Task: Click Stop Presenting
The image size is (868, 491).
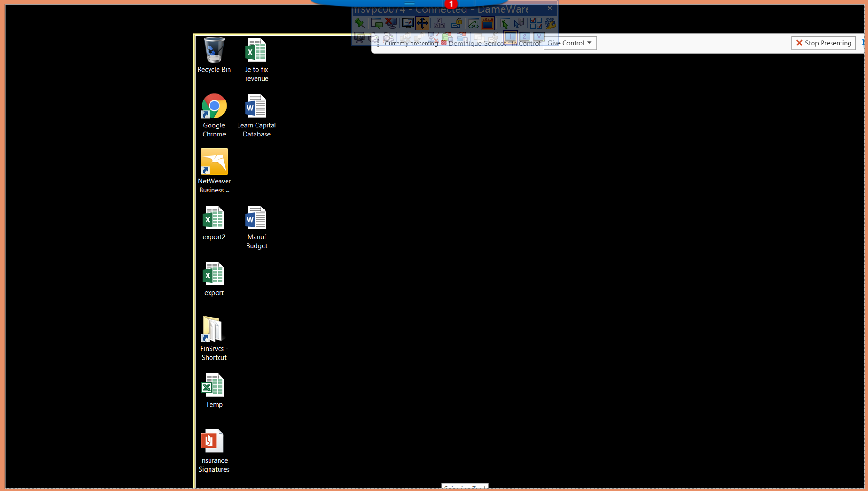Action: [x=822, y=43]
